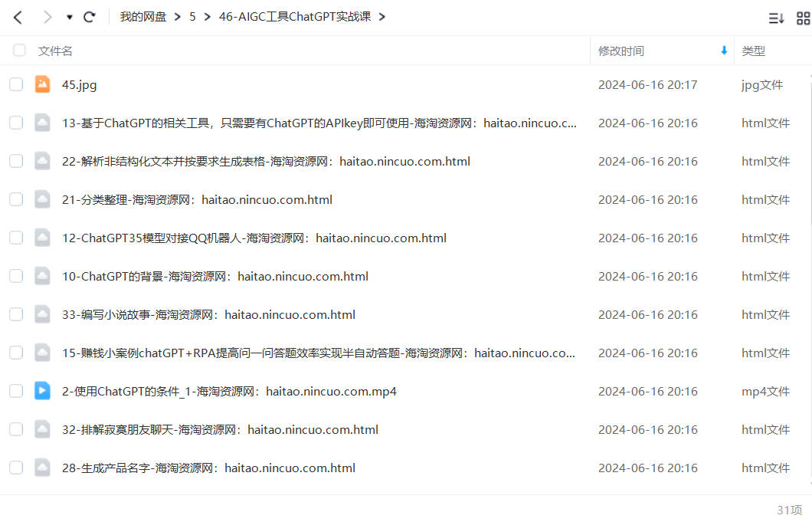This screenshot has width=812, height=522.
Task: Click the orange image icon of 45.jpg
Action: [42, 84]
